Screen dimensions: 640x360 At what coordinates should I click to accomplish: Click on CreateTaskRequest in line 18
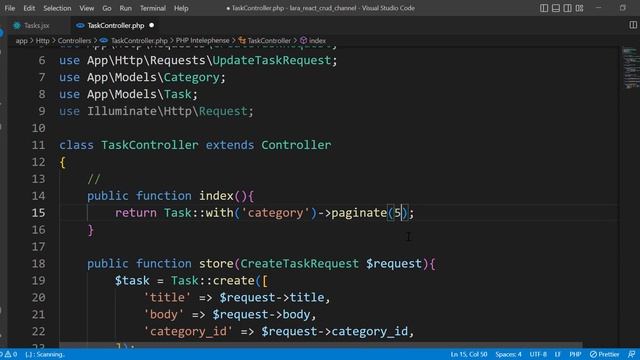point(299,264)
